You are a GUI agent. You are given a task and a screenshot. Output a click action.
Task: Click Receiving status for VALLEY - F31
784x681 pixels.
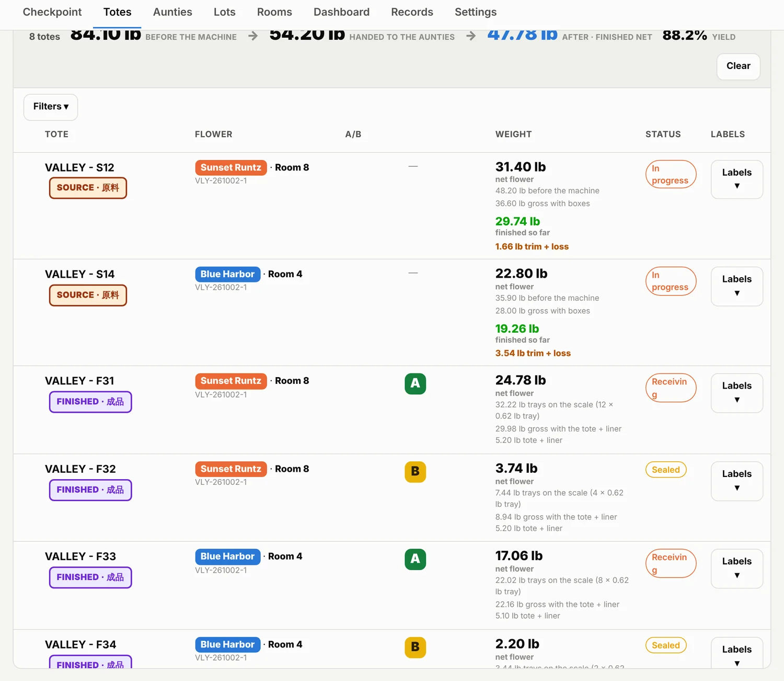pyautogui.click(x=671, y=388)
